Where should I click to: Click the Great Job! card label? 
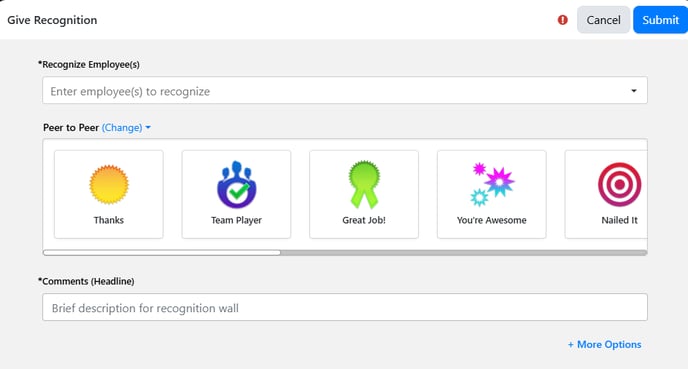pyautogui.click(x=364, y=220)
